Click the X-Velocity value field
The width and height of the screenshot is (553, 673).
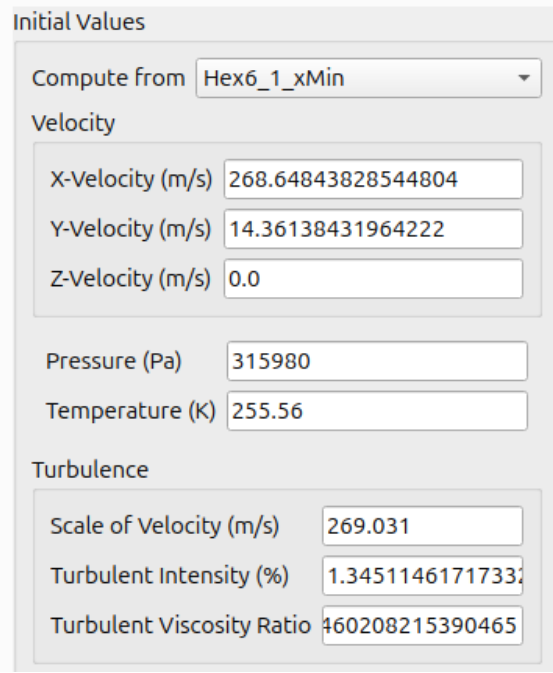(373, 179)
